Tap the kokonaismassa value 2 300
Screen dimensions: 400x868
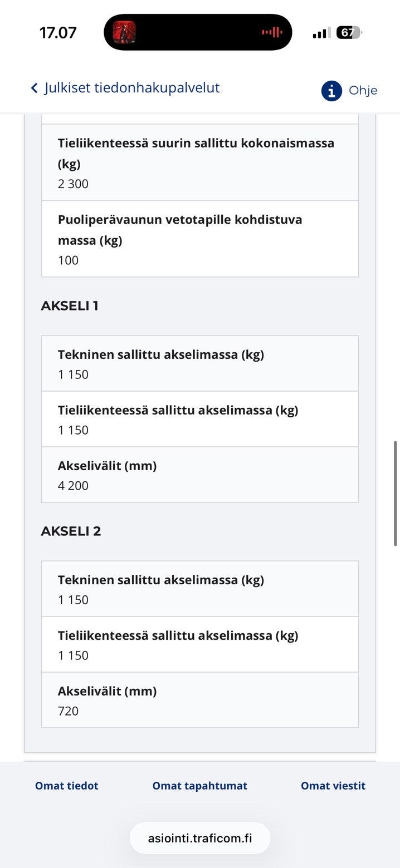pos(73,184)
